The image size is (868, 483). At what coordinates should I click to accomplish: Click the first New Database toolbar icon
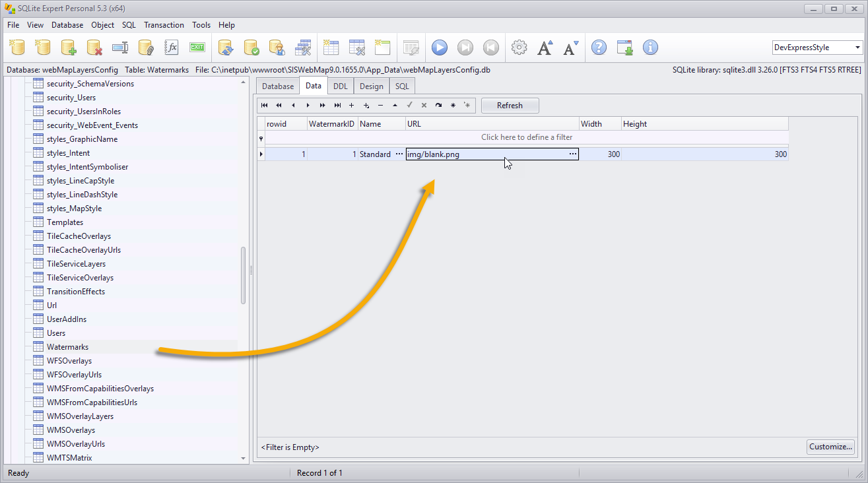click(x=17, y=48)
